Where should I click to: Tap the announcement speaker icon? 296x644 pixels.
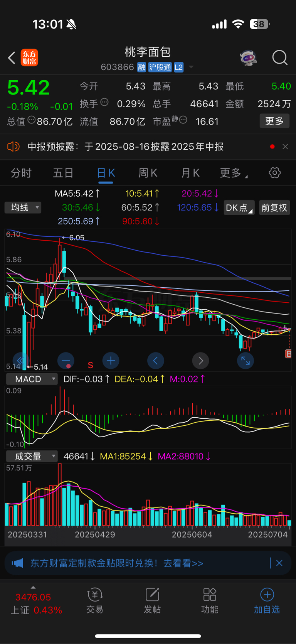click(13, 147)
